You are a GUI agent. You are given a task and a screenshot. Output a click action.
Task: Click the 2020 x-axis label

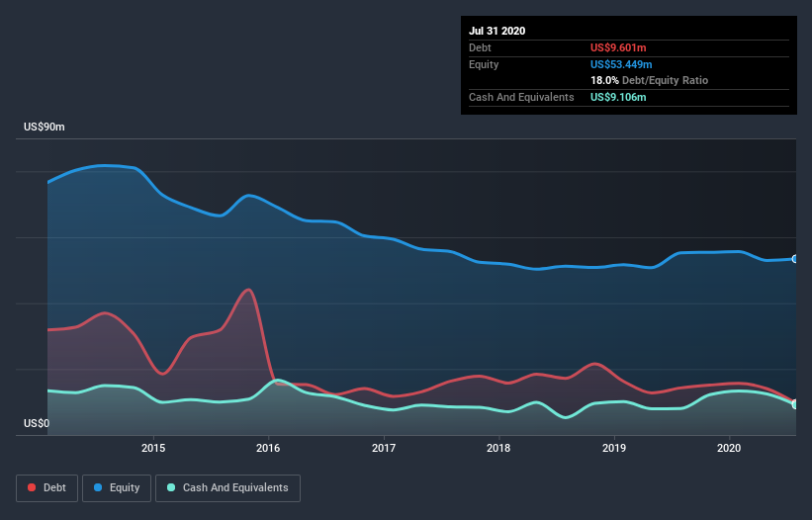click(729, 448)
